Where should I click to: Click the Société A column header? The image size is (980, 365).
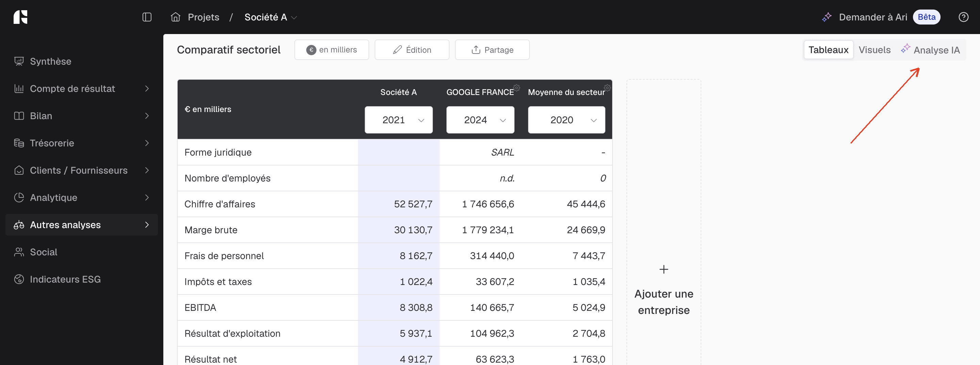(x=398, y=92)
